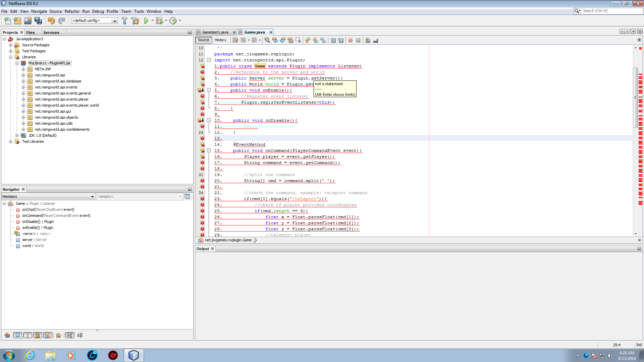The height and width of the screenshot is (362, 644).
Task: Switch editor to History view
Action: click(220, 40)
